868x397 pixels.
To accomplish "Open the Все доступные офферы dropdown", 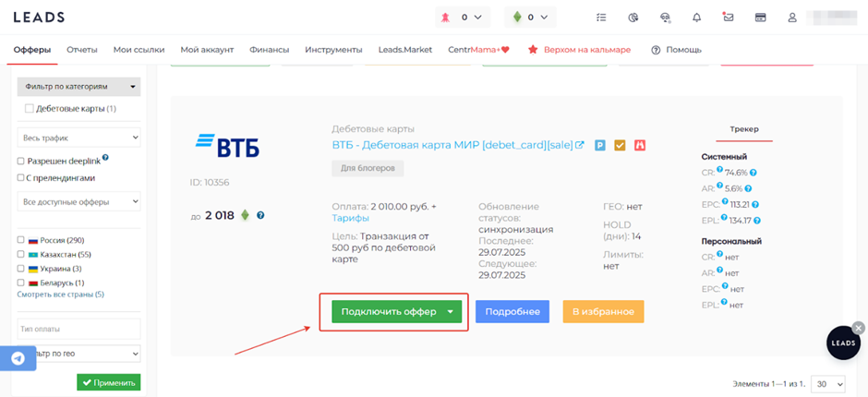I will pyautogui.click(x=78, y=201).
